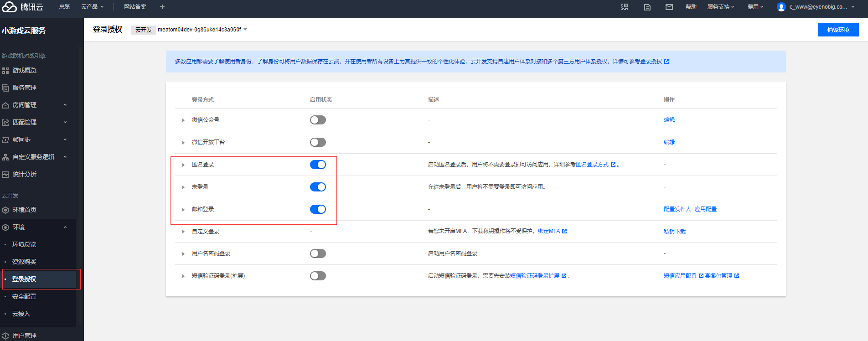Click 编辑 for 微信开放平台

[669, 142]
